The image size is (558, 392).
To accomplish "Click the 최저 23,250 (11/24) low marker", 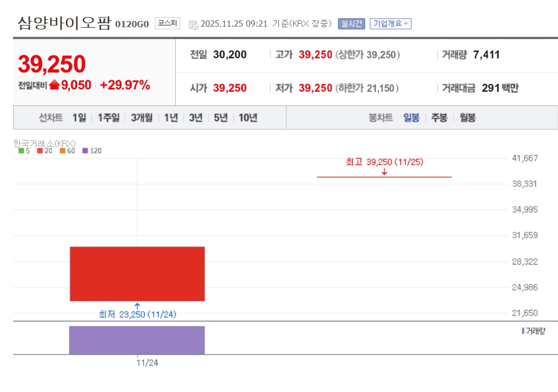I will click(137, 314).
